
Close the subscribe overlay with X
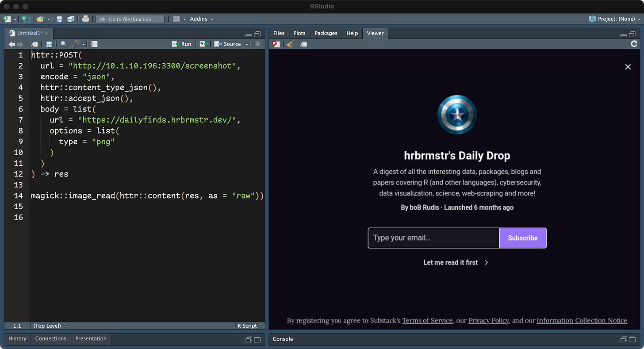(628, 67)
